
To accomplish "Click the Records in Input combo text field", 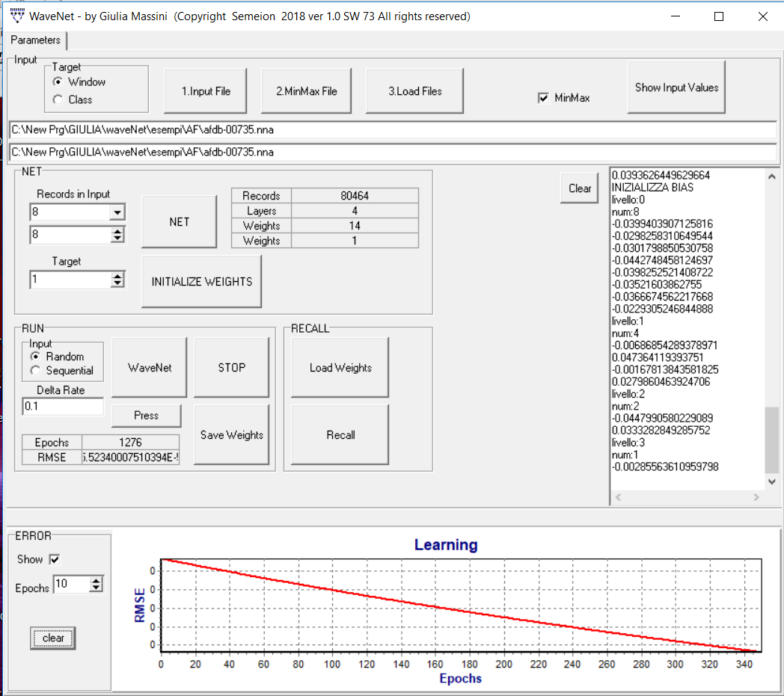I will (70, 212).
